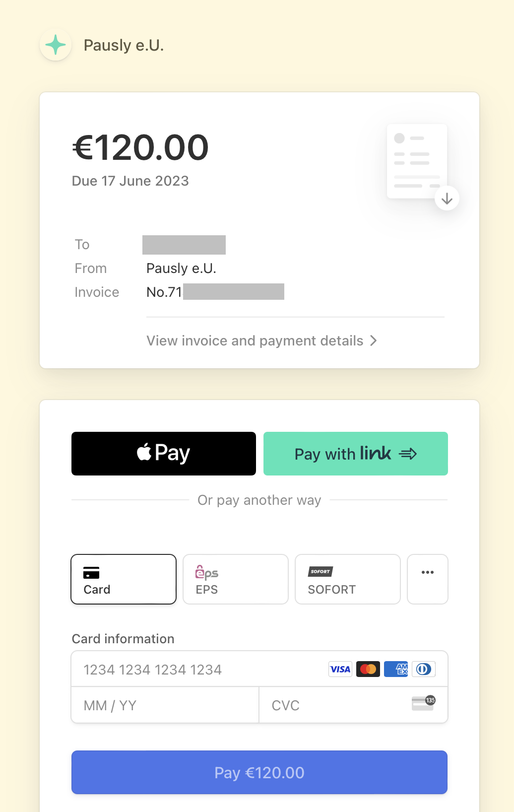The width and height of the screenshot is (514, 812).
Task: Click the Visa card logo
Action: coord(340,669)
